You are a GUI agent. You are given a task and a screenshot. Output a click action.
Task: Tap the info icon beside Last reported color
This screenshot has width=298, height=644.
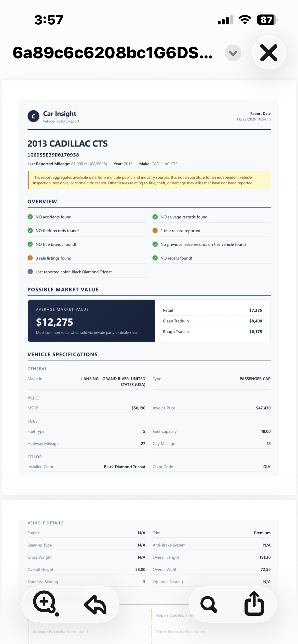click(30, 272)
